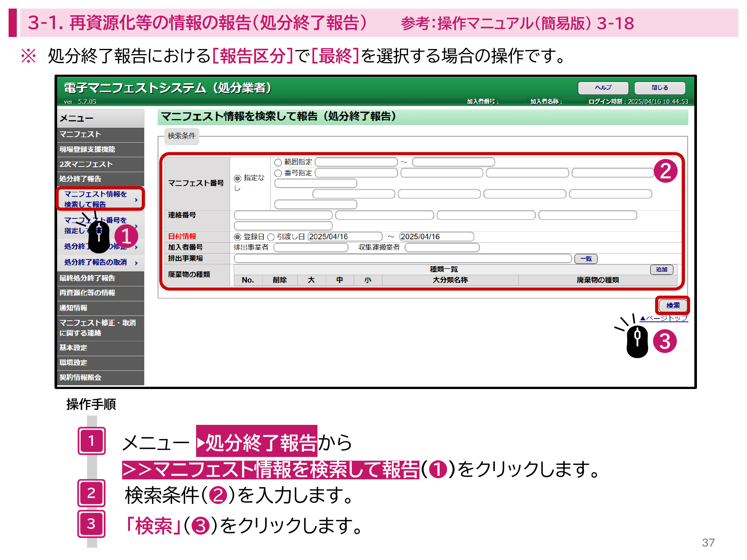Click the 廃棄物の種類 table column header

[598, 280]
